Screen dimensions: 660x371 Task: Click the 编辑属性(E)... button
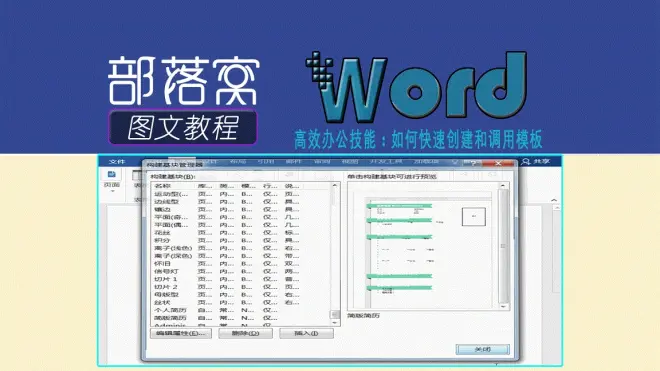[x=181, y=334]
